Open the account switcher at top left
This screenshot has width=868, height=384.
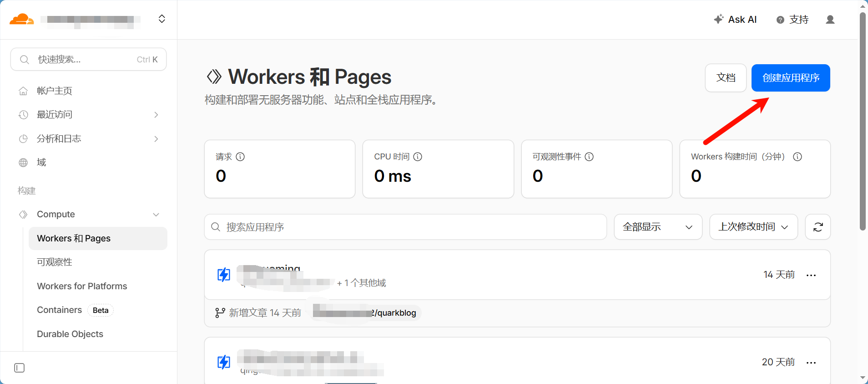point(161,19)
